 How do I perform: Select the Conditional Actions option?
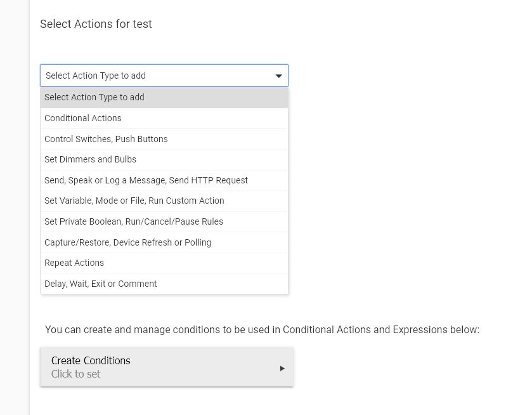164,118
